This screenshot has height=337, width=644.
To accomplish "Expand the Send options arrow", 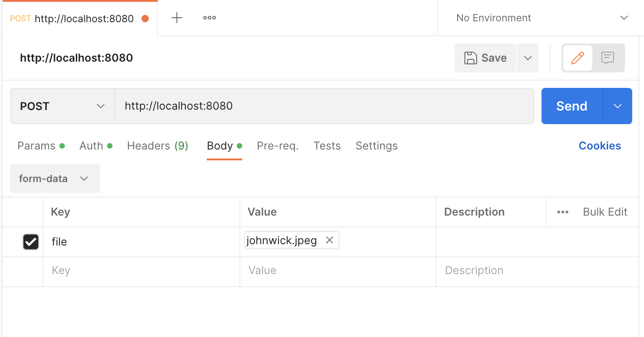I will click(x=617, y=106).
